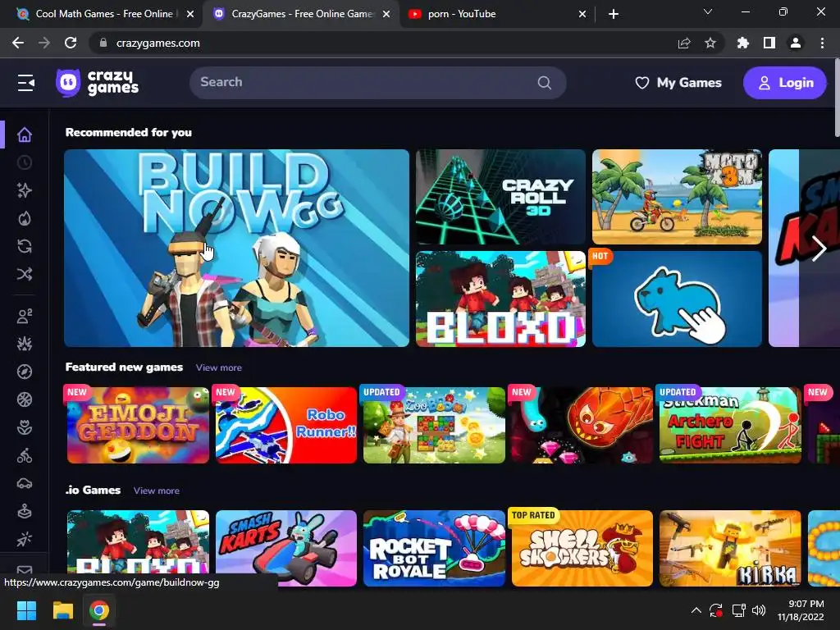This screenshot has height=630, width=840.
Task: Click the search magnifier icon
Action: point(545,83)
